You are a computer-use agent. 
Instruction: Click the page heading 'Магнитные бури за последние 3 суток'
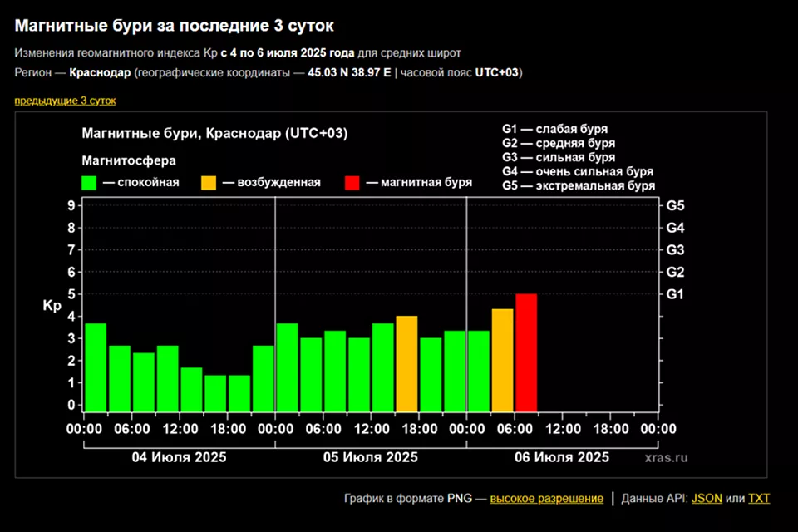(x=180, y=27)
